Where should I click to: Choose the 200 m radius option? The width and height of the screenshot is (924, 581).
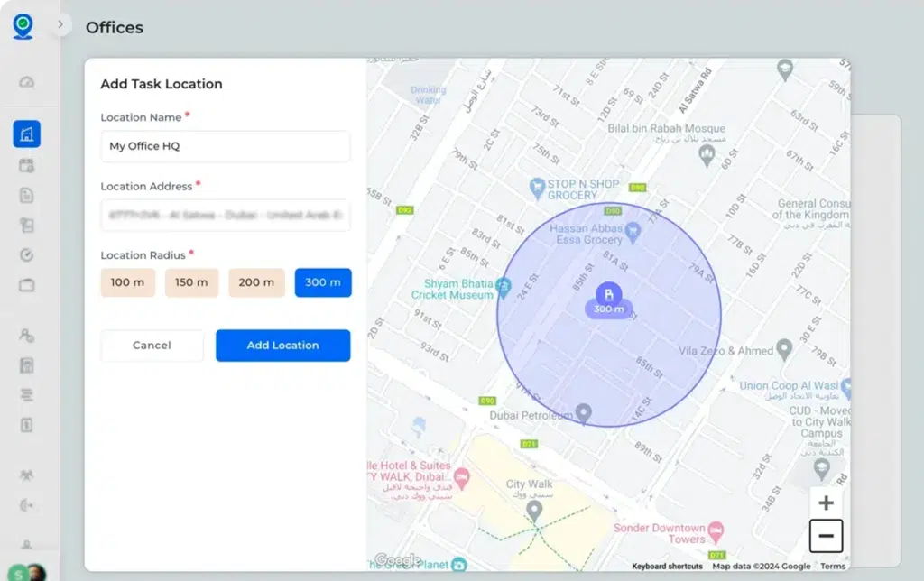[x=256, y=282]
